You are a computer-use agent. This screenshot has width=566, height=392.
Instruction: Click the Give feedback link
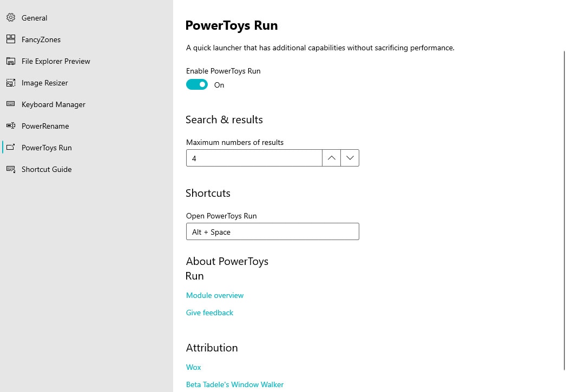coord(209,313)
